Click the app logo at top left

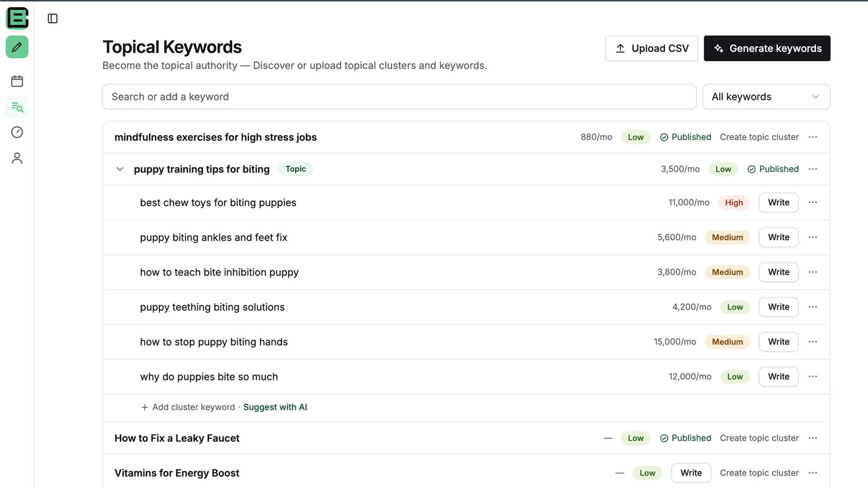click(17, 18)
